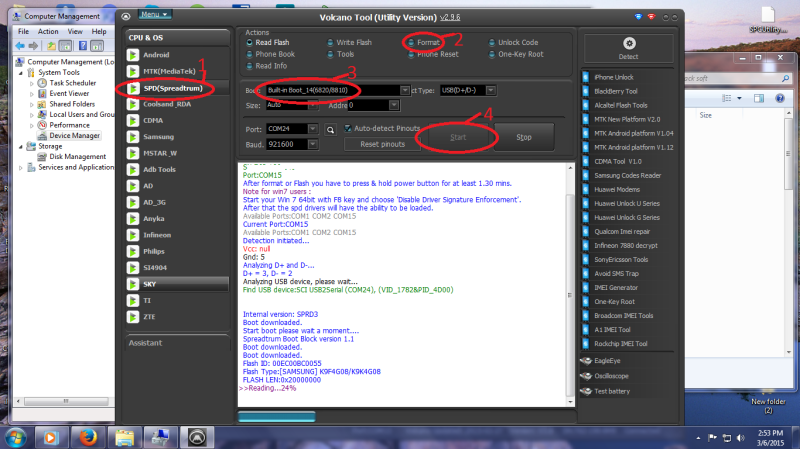Select Disk Management in tree
The width and height of the screenshot is (800, 449).
point(78,157)
